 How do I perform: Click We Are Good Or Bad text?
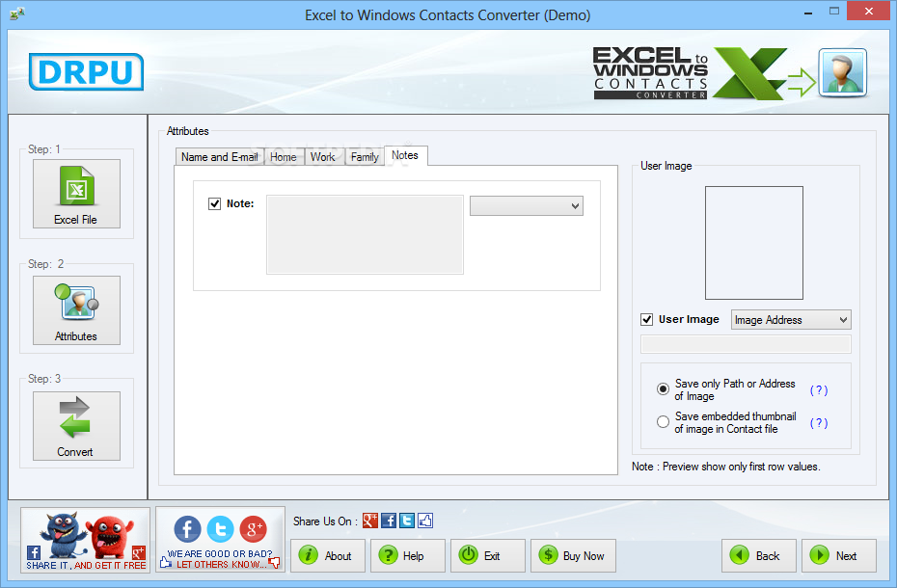coord(220,553)
